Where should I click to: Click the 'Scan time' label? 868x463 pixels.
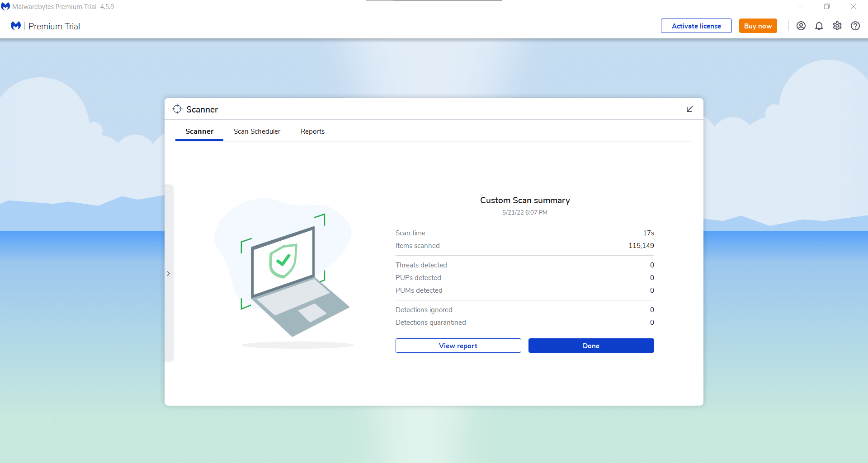410,233
